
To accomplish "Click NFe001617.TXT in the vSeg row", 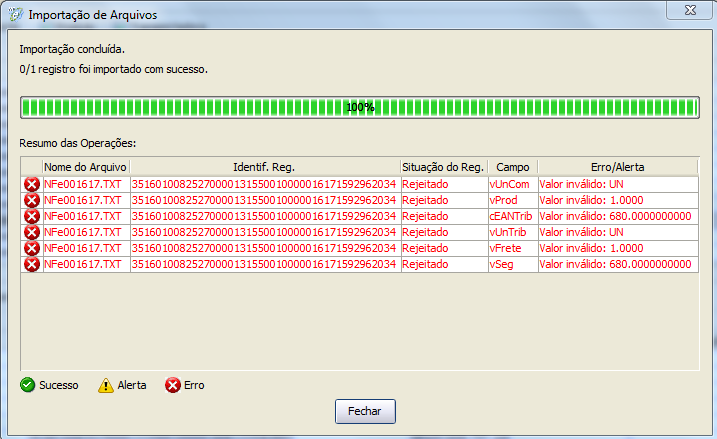I will (x=83, y=264).
